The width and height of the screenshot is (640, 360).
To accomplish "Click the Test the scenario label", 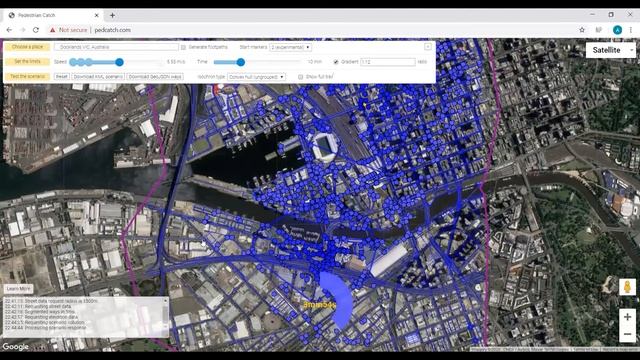I will point(27,76).
